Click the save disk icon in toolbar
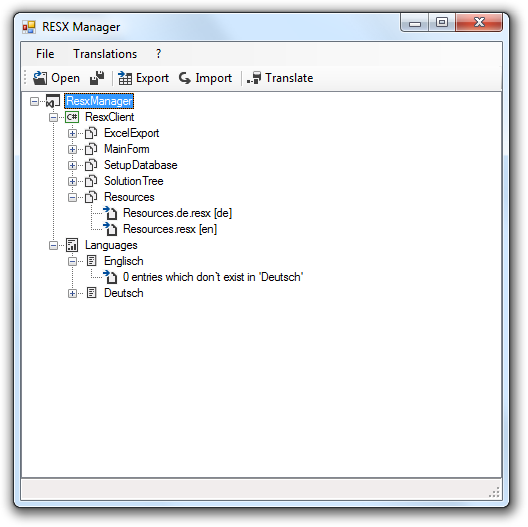Image resolution: width=528 pixels, height=527 pixels. 97,78
